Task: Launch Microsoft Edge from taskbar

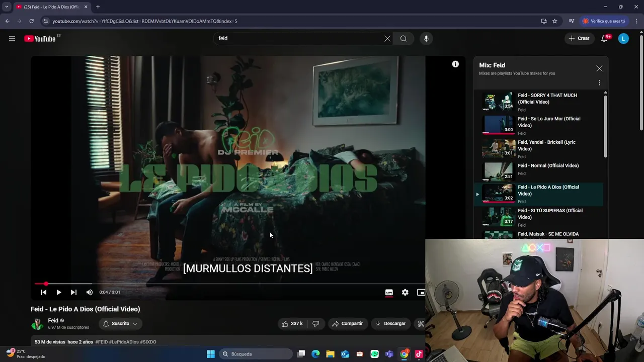Action: 315,354
